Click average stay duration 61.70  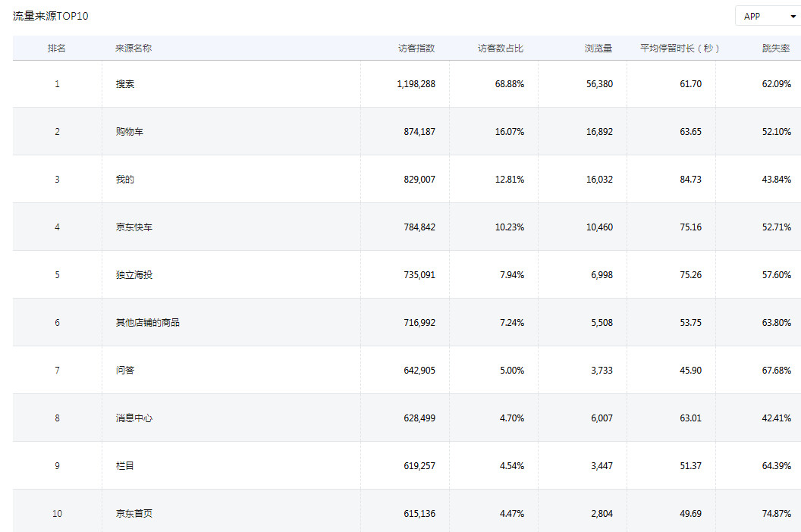691,83
